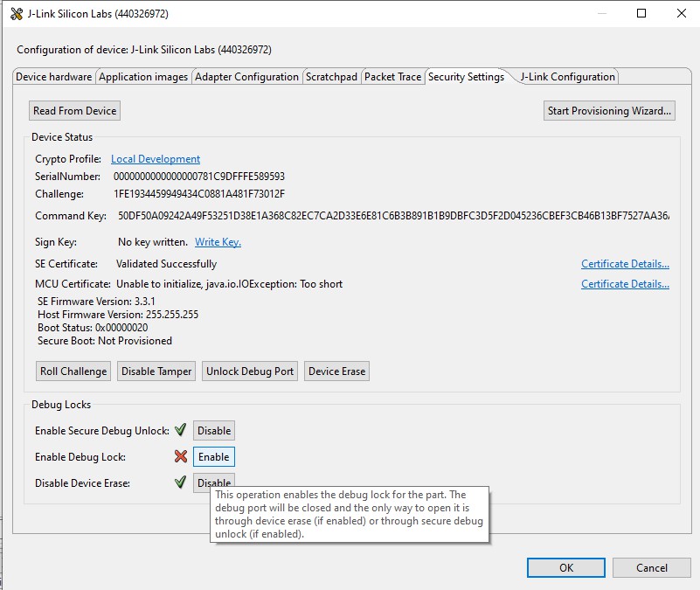Switch to the Device hardware tab

[x=54, y=77]
